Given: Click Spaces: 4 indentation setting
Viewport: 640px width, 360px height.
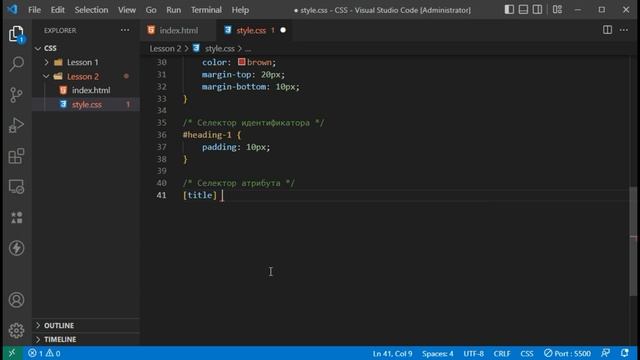Looking at the screenshot, I should tap(438, 353).
